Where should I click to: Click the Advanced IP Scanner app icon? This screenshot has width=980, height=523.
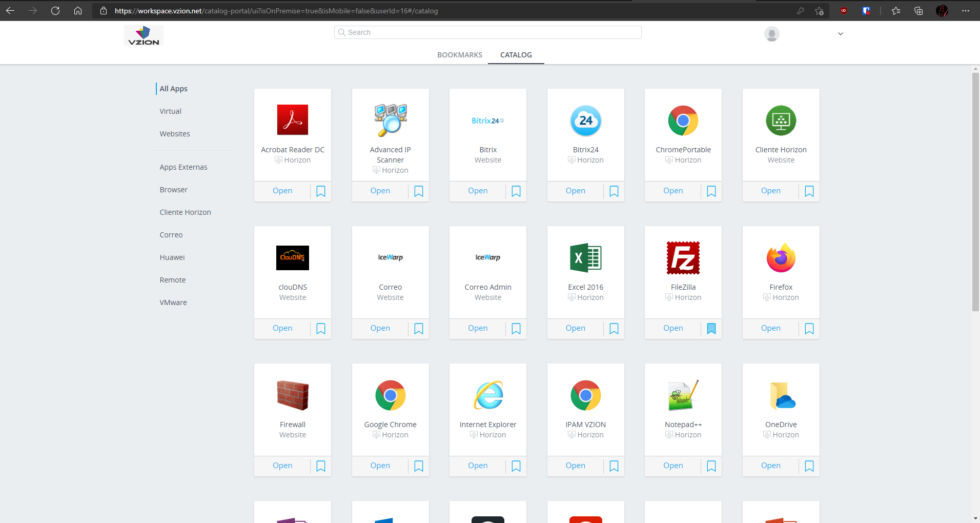[x=391, y=120]
